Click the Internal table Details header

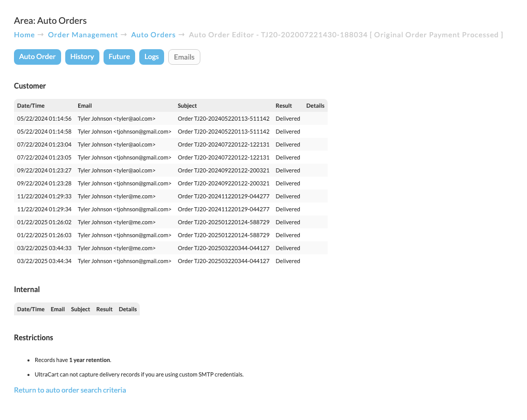click(128, 309)
